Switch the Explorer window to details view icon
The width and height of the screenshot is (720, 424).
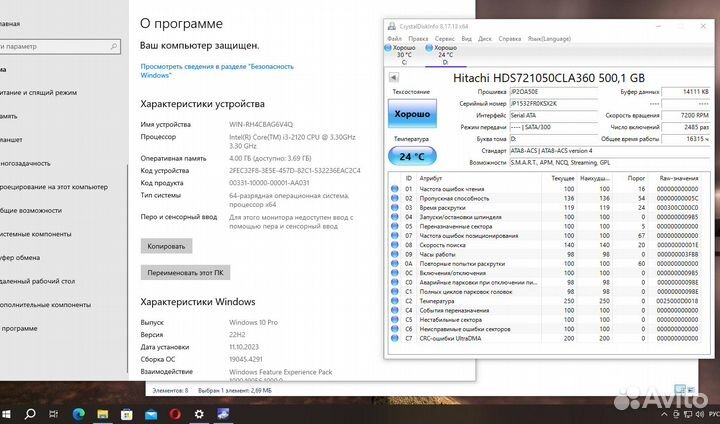[x=680, y=390]
